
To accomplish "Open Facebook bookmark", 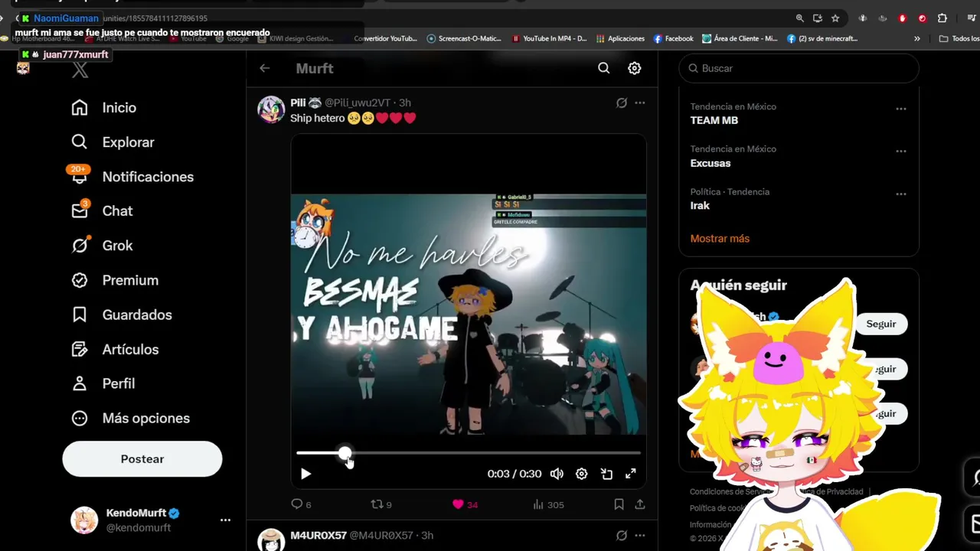I will pyautogui.click(x=673, y=38).
